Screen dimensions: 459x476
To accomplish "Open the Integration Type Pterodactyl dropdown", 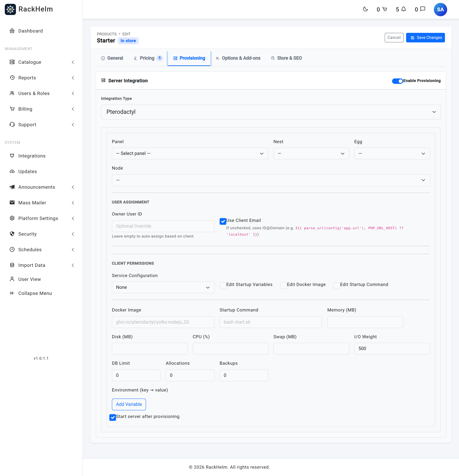I will [x=271, y=112].
